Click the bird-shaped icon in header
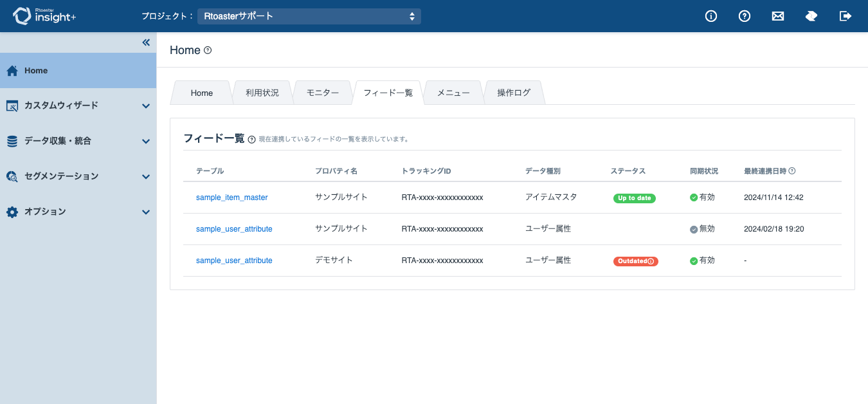868x404 pixels. [x=811, y=16]
